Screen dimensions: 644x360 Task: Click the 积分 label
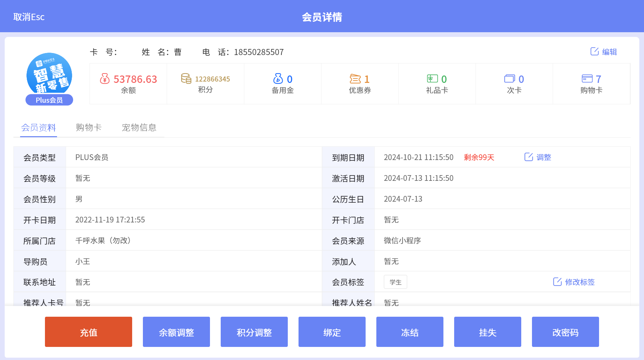click(205, 90)
